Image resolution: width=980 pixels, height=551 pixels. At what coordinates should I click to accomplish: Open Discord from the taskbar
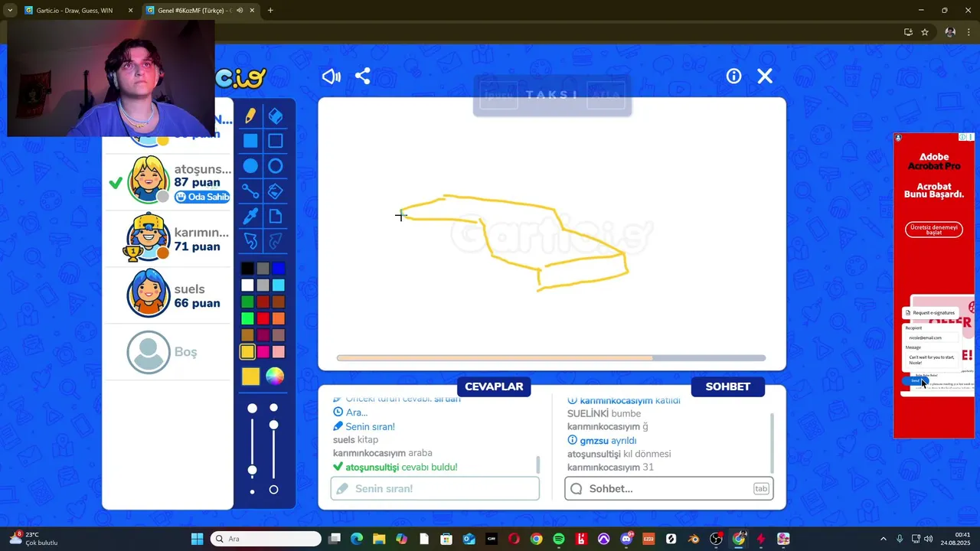(626, 539)
